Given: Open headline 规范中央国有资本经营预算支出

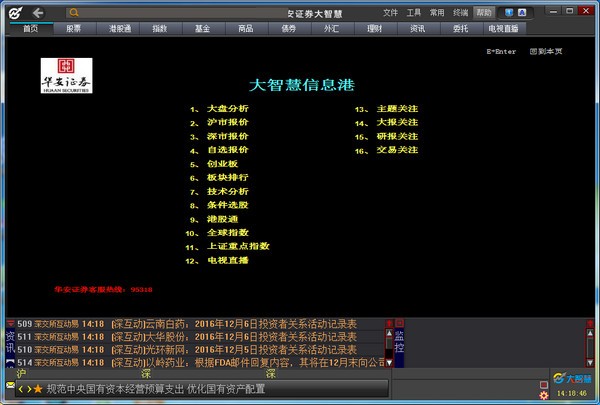Looking at the screenshot, I should [156, 389].
